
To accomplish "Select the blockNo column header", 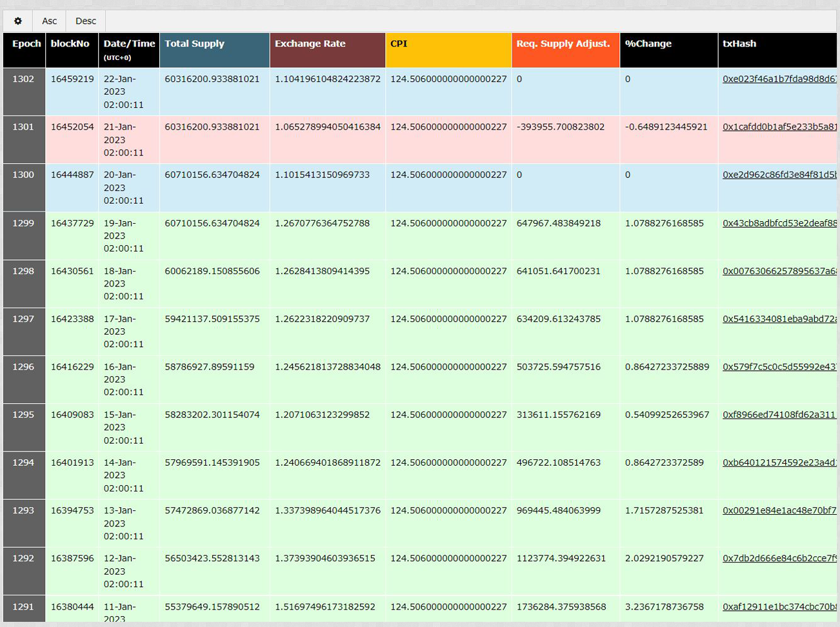I will pyautogui.click(x=70, y=44).
